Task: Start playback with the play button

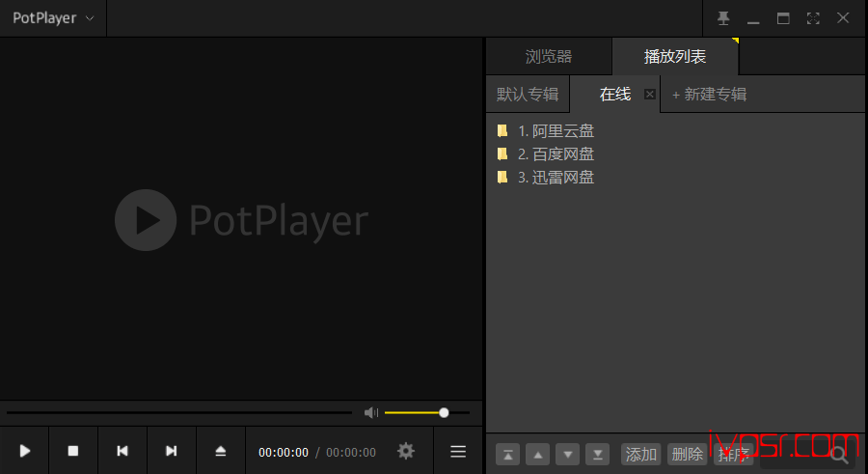Action: tap(24, 451)
